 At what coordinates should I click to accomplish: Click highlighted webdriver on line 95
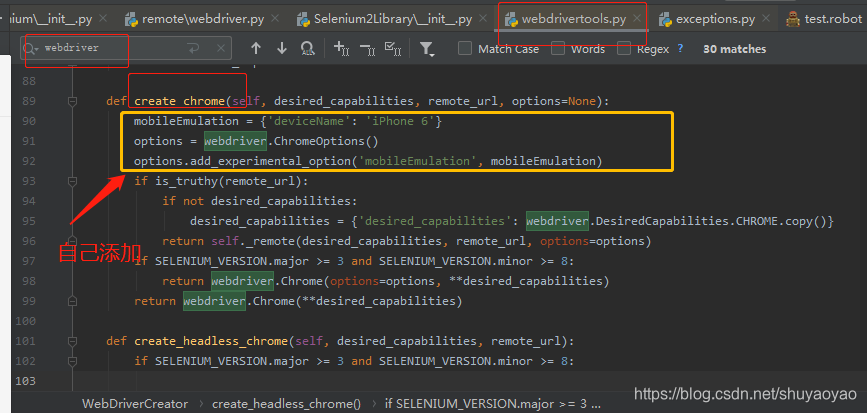557,221
